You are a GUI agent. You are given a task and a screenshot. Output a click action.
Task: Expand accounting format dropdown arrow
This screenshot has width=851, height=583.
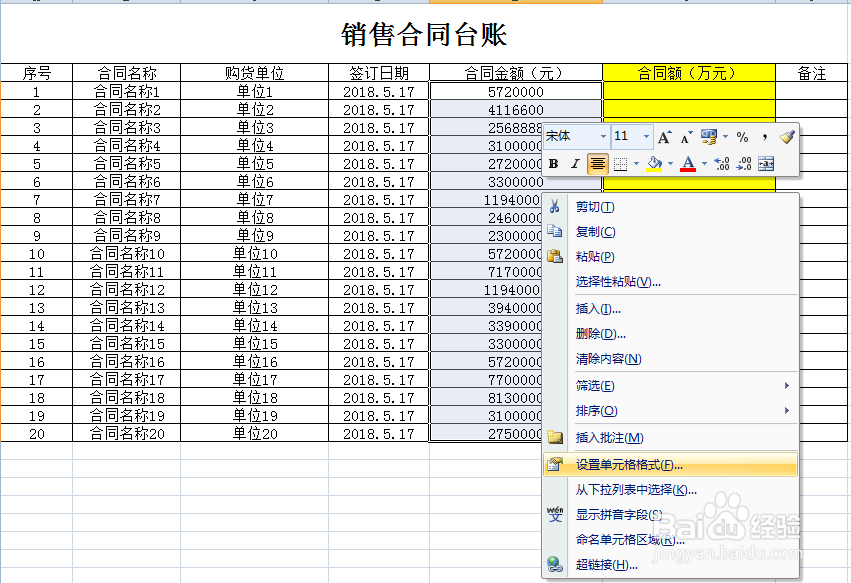pyautogui.click(x=726, y=137)
